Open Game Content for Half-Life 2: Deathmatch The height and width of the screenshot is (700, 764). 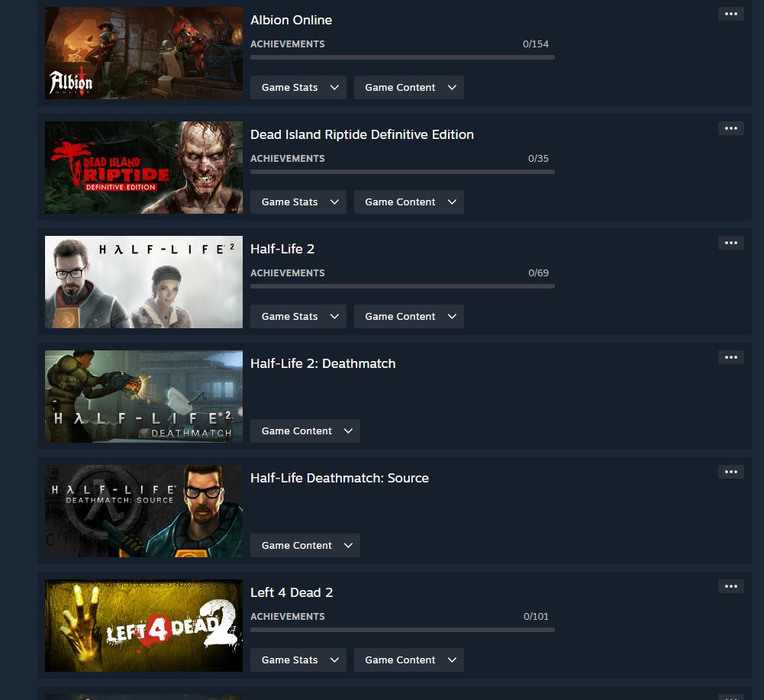click(x=305, y=431)
